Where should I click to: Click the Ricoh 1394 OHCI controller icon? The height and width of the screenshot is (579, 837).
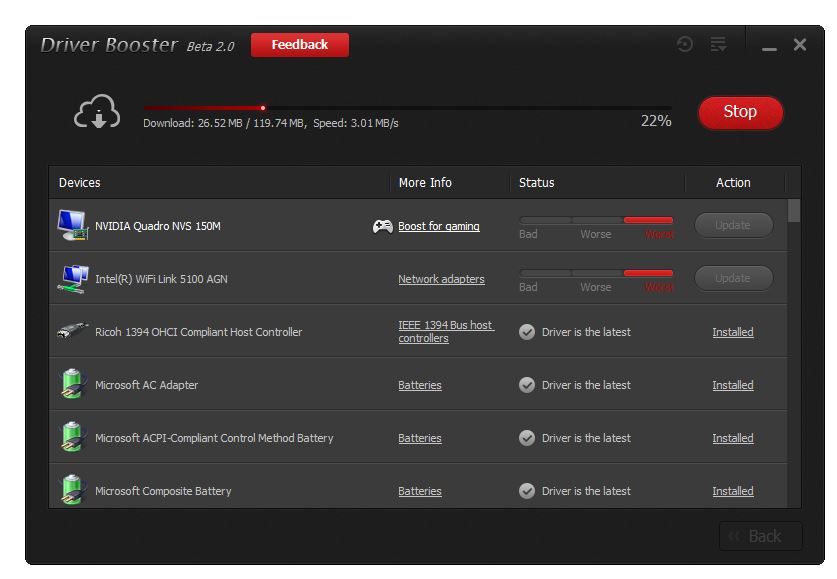tap(73, 331)
